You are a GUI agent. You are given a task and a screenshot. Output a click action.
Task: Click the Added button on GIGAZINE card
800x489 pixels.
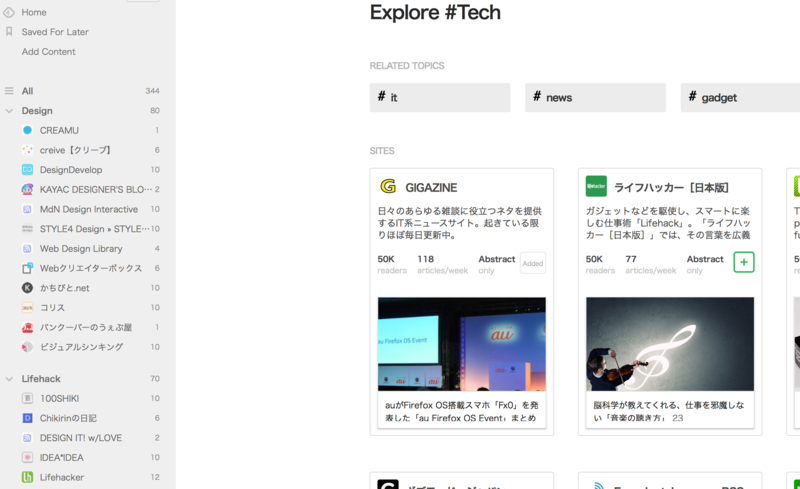point(533,263)
